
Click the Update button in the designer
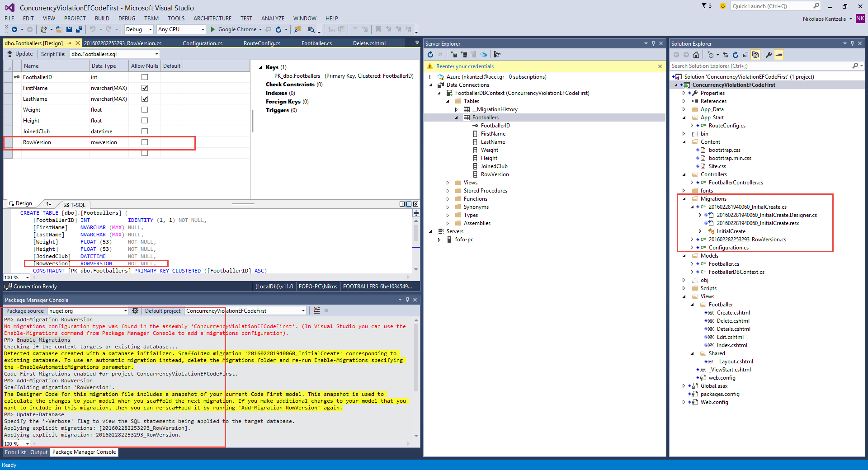pyautogui.click(x=20, y=54)
